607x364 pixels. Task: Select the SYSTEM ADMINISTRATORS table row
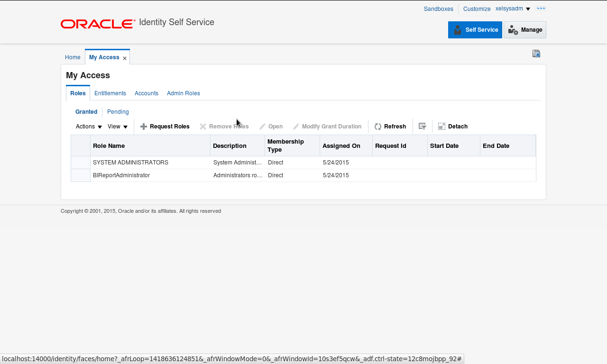pos(130,162)
